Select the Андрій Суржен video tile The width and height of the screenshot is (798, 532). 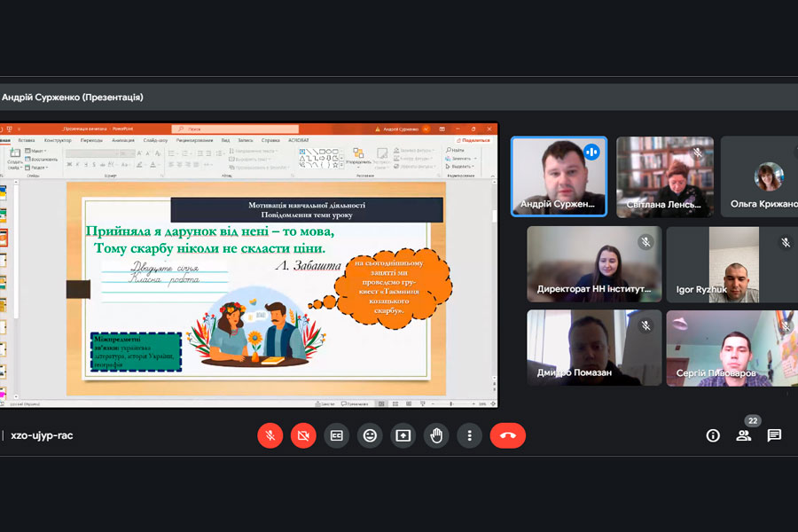559,176
